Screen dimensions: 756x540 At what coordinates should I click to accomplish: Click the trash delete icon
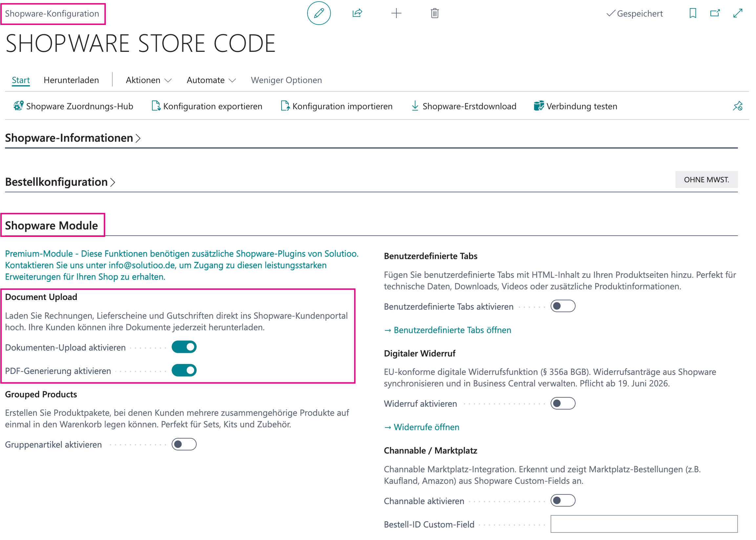[434, 13]
